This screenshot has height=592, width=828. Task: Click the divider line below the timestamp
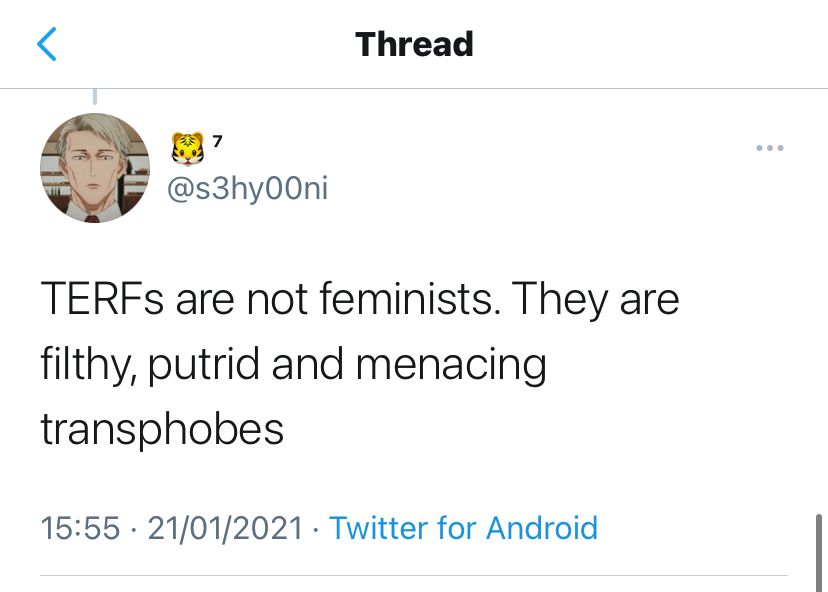[414, 575]
